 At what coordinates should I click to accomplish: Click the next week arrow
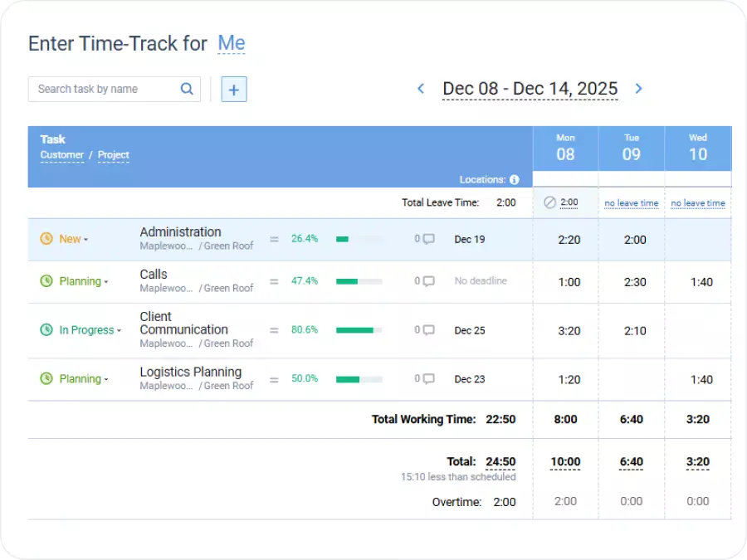coord(639,89)
